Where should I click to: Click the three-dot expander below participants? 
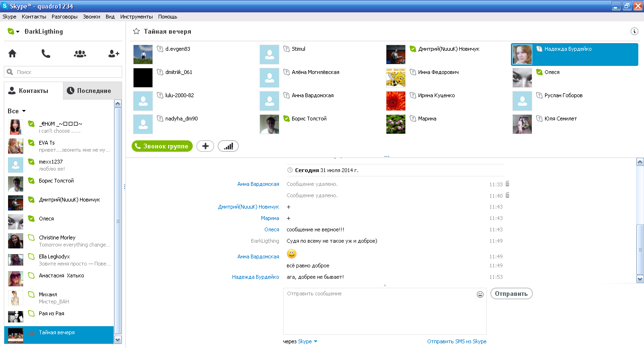[x=387, y=156]
